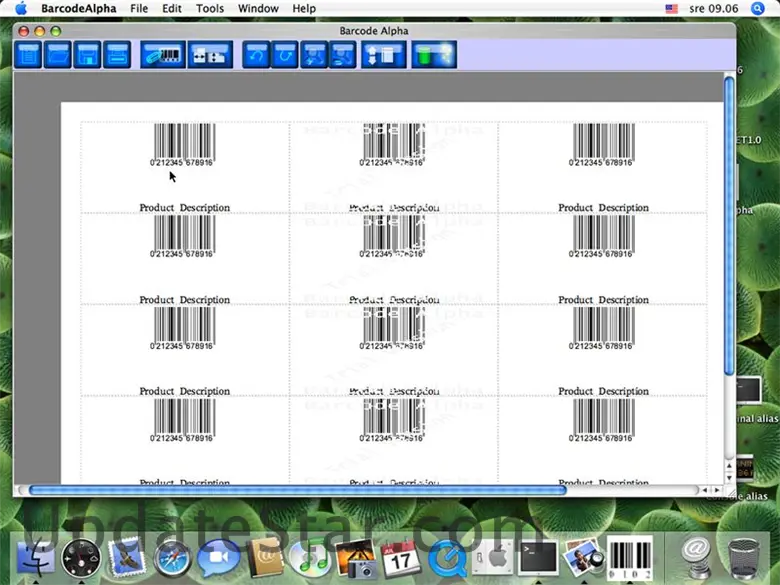Open the Tools menu

coord(210,8)
